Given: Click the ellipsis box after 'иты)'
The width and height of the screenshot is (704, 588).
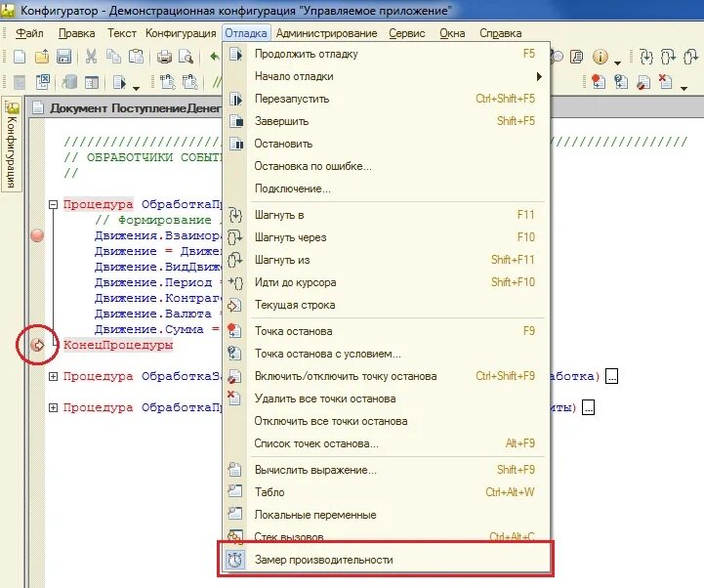Looking at the screenshot, I should (x=588, y=407).
